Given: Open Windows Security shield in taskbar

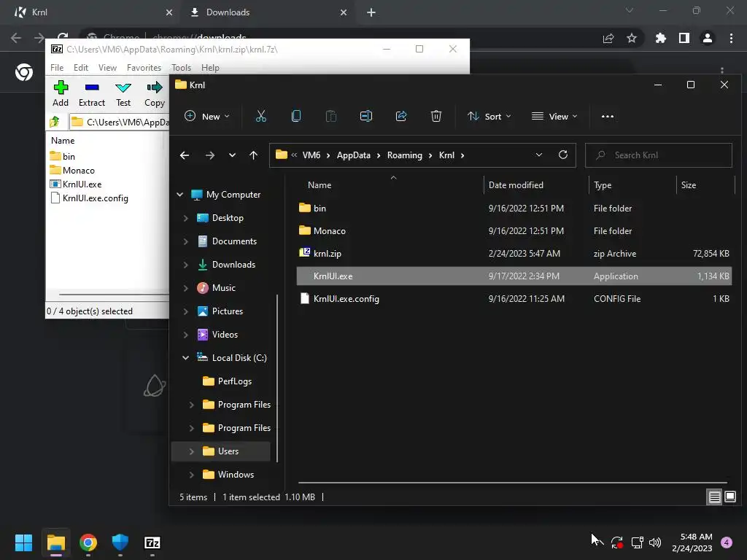Looking at the screenshot, I should [120, 542].
